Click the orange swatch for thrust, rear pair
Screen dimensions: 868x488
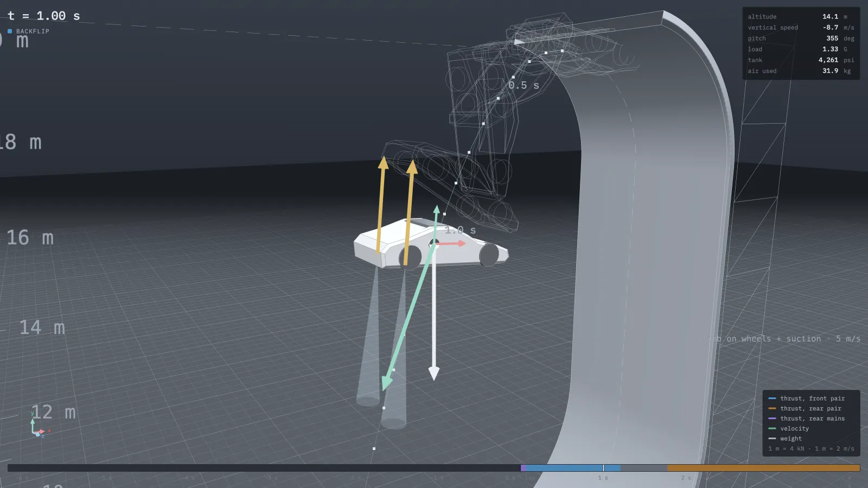[x=772, y=408]
